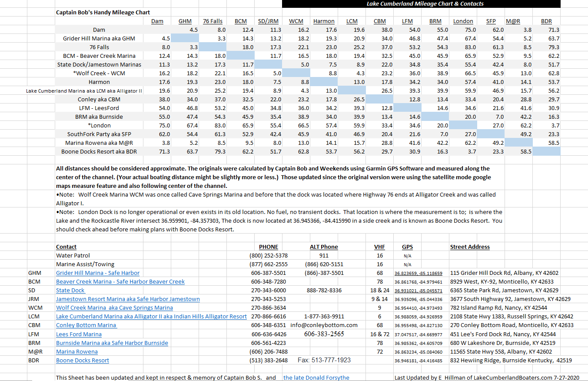The image size is (588, 381).
Task: Click the Marina Rowena link
Action: 77,351
